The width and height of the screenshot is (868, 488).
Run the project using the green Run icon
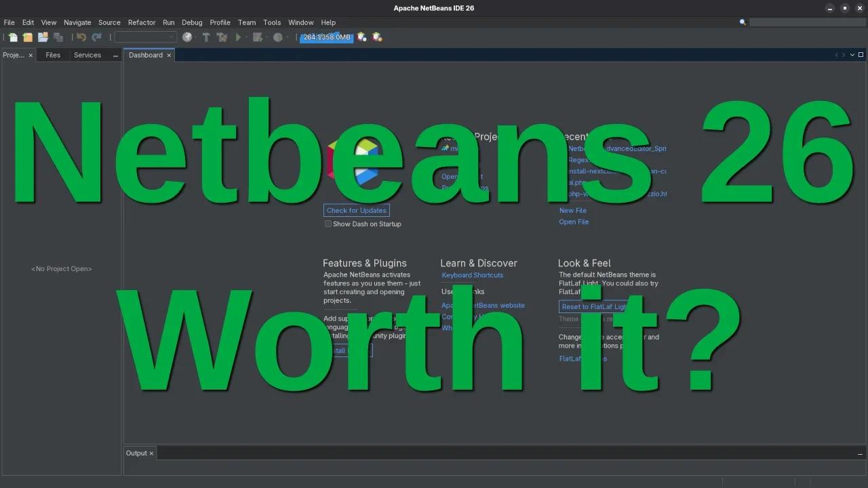tap(238, 37)
